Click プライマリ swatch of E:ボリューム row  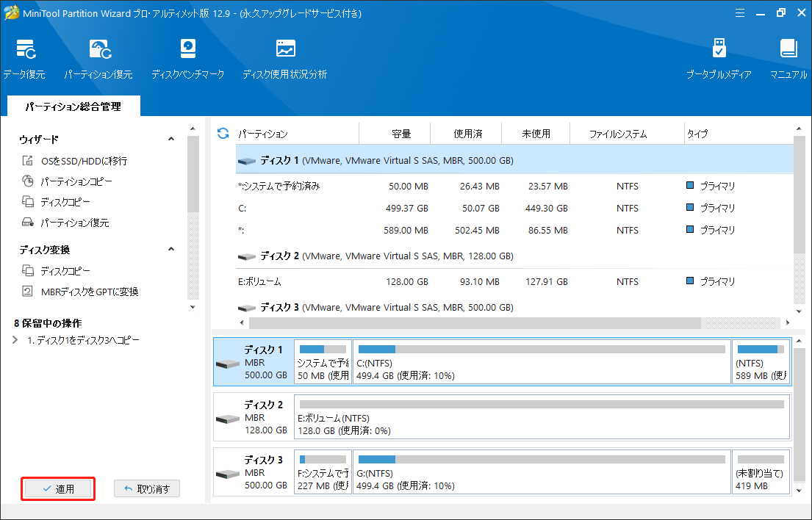tap(690, 281)
